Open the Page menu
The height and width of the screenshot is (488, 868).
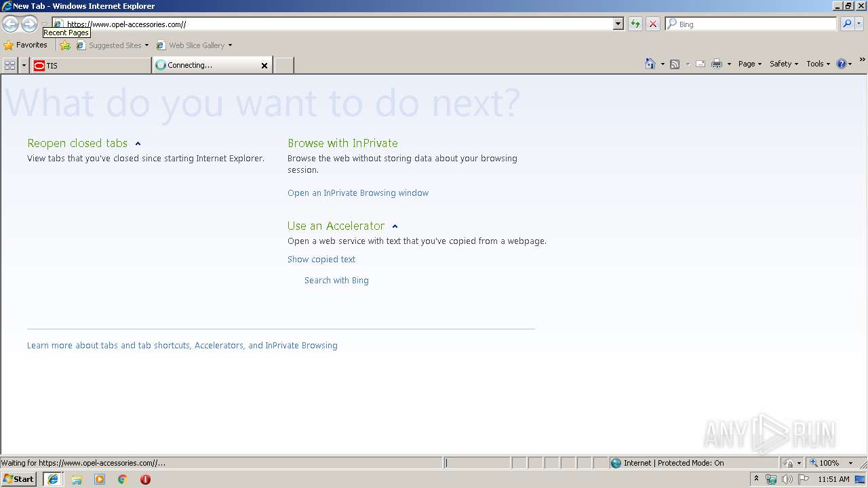749,64
